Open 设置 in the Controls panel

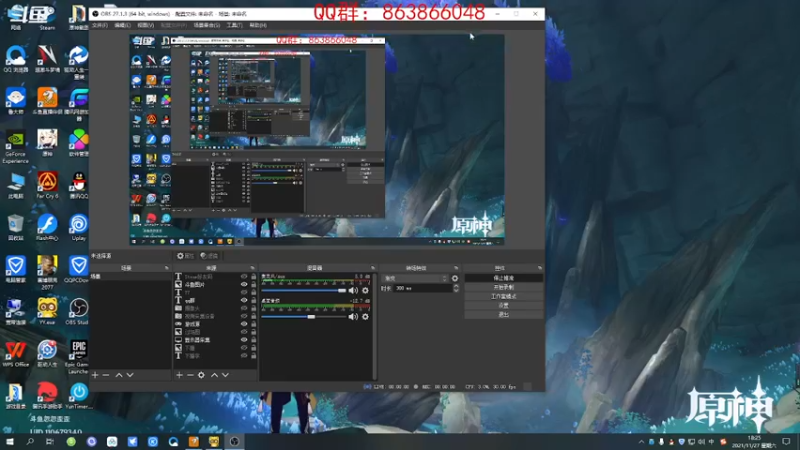(x=504, y=306)
